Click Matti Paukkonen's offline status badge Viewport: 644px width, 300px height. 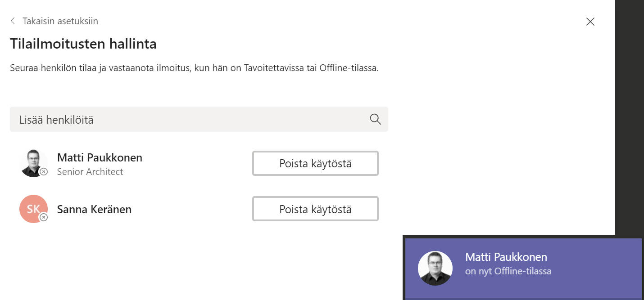[x=44, y=172]
